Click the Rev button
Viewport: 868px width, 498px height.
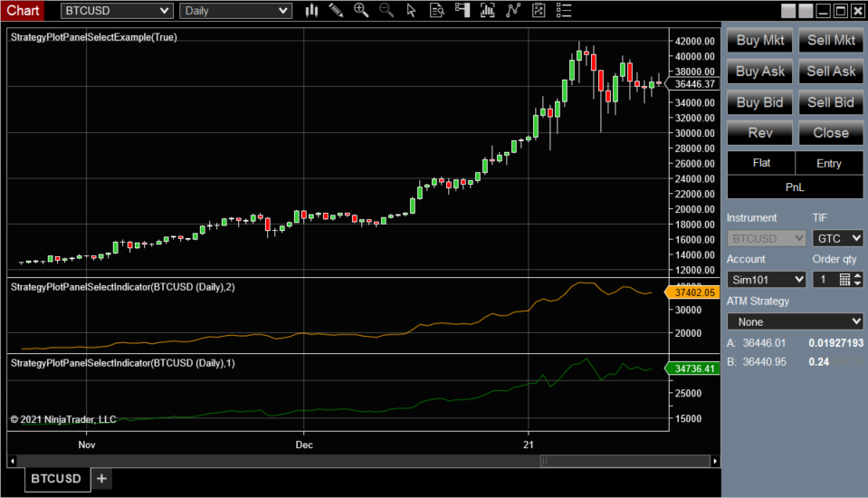759,133
